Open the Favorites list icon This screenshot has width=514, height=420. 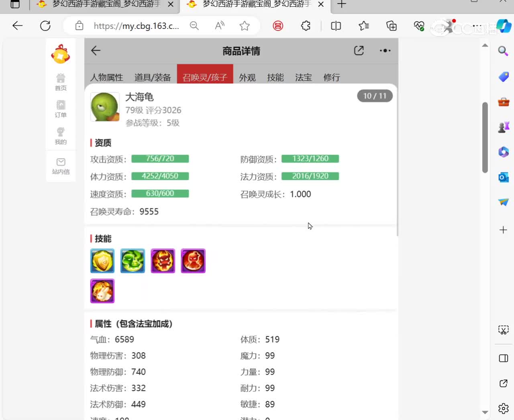click(x=364, y=26)
